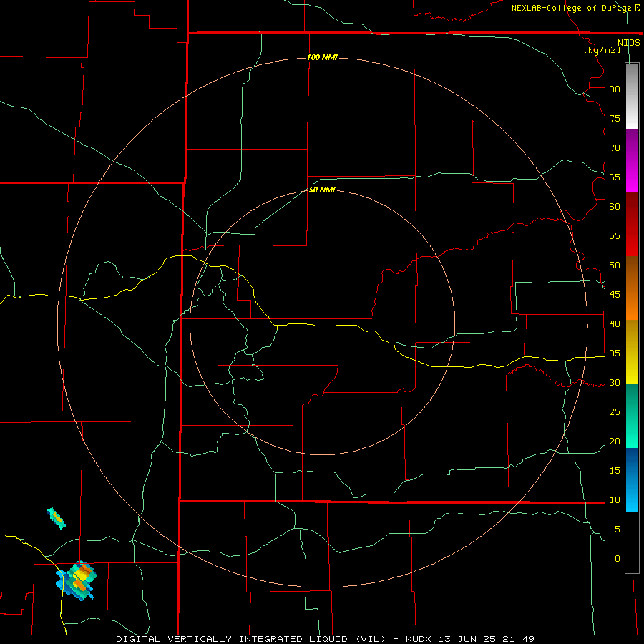The width and height of the screenshot is (644, 644).
Task: Click the 10 value on VIL scale
Action: click(615, 500)
